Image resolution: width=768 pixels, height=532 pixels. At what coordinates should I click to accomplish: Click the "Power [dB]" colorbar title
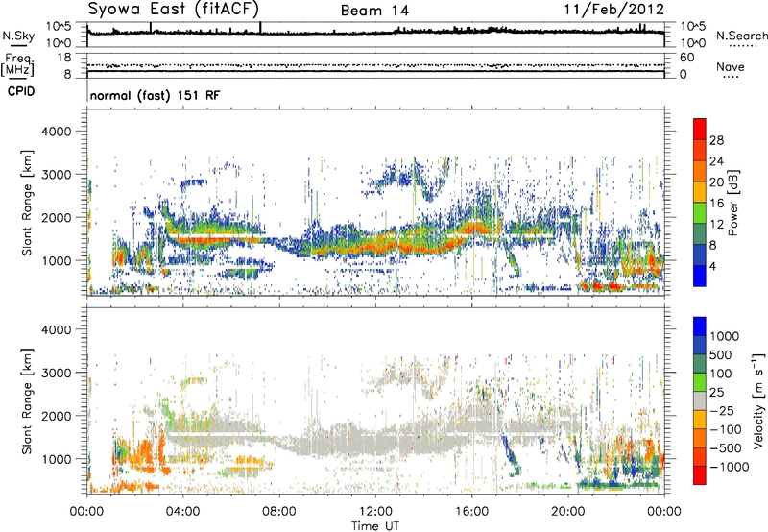tap(733, 203)
